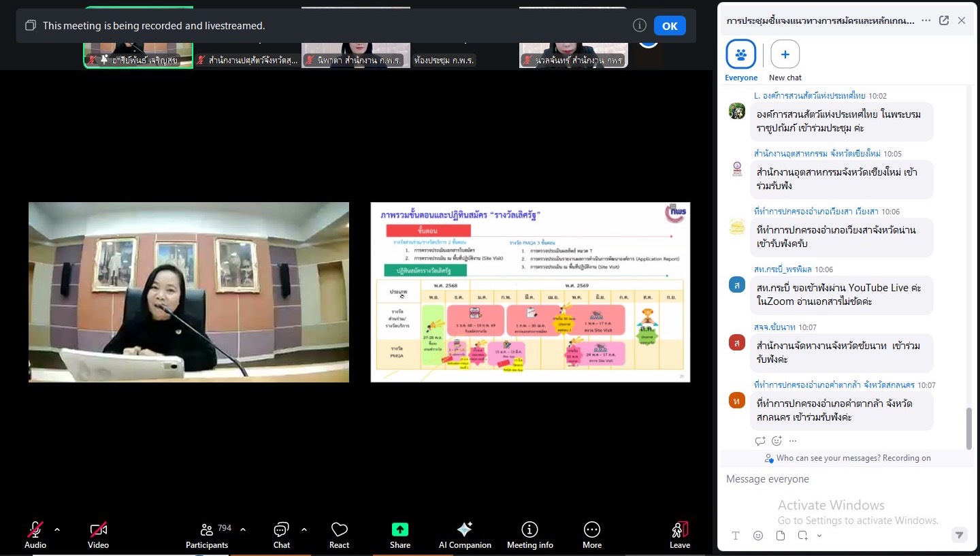The width and height of the screenshot is (980, 556).
Task: Open the React heart icon
Action: point(339,534)
